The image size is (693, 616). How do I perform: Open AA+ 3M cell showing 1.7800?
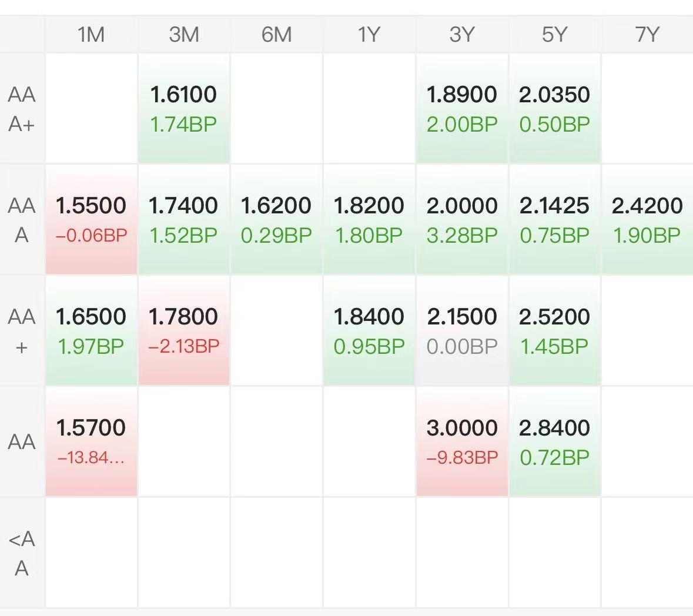pos(184,330)
